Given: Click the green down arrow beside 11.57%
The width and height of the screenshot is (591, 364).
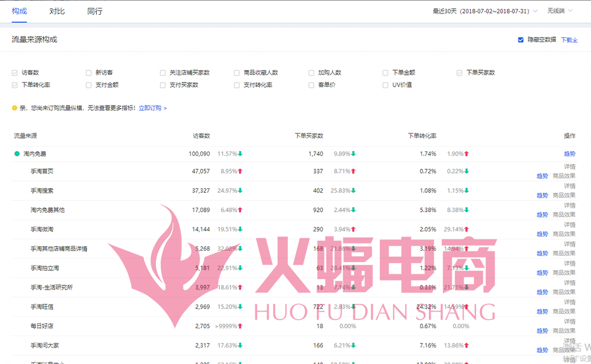Looking at the screenshot, I should pos(241,154).
